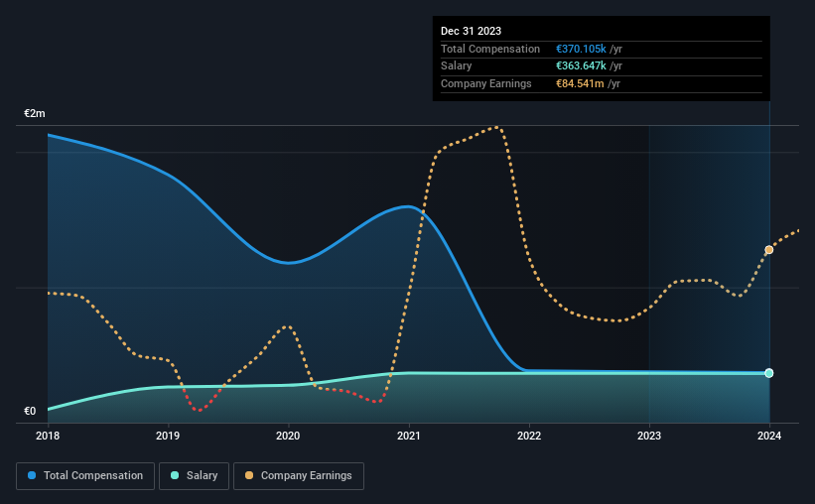
Task: Select the teal Salary data point at 2024
Action: 769,373
